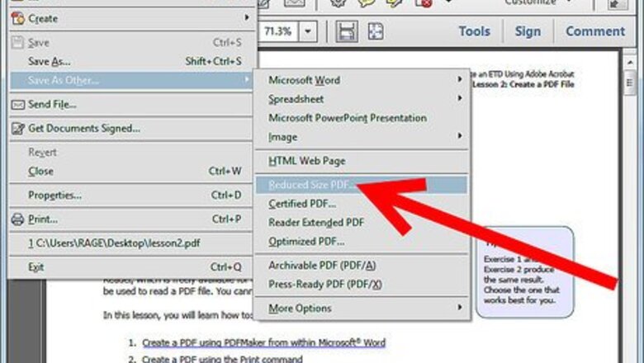This screenshot has width=644, height=363.
Task: Open the Sign pane
Action: coord(528,31)
